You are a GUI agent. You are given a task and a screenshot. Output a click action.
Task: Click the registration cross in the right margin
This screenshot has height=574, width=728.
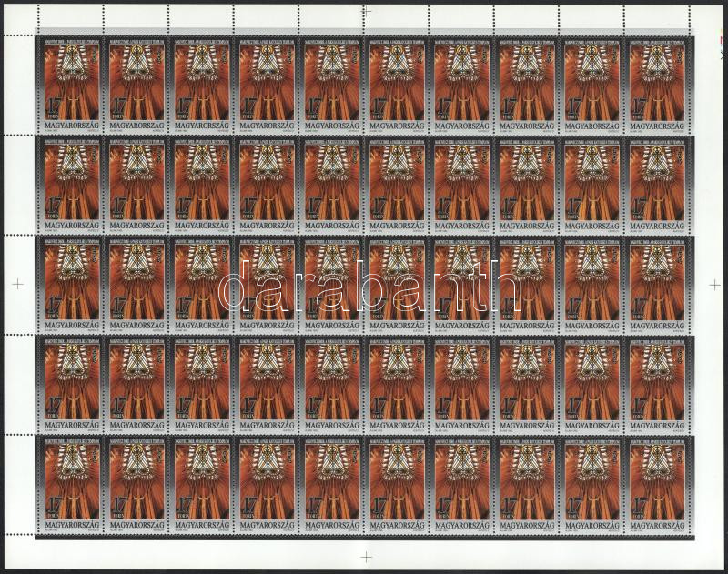click(714, 284)
